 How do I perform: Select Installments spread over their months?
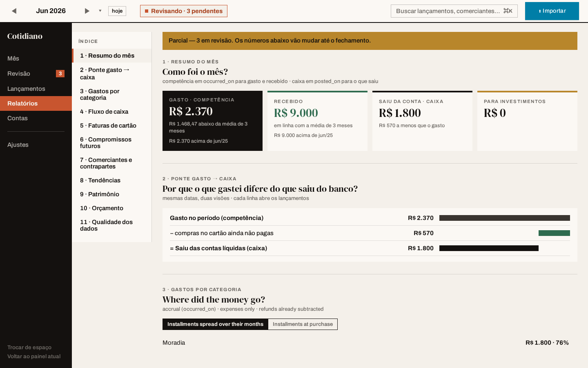215,324
